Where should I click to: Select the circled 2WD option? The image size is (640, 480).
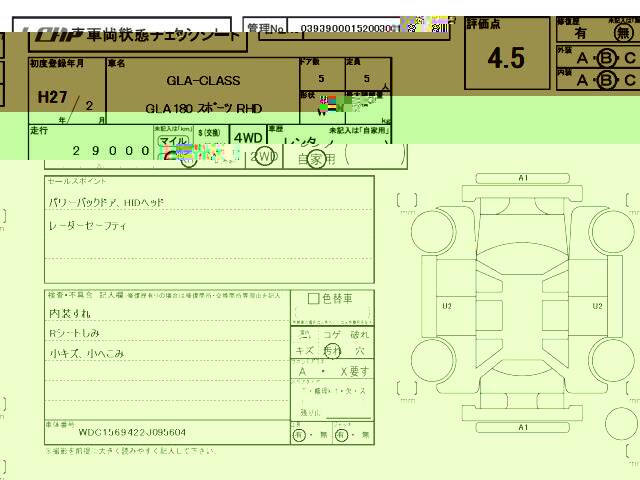click(x=264, y=157)
